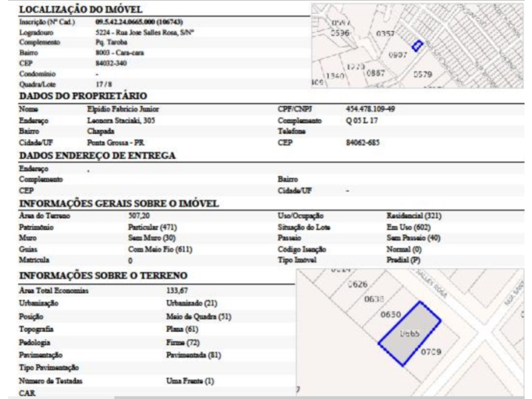Select the total area value 133,67

pos(176,291)
